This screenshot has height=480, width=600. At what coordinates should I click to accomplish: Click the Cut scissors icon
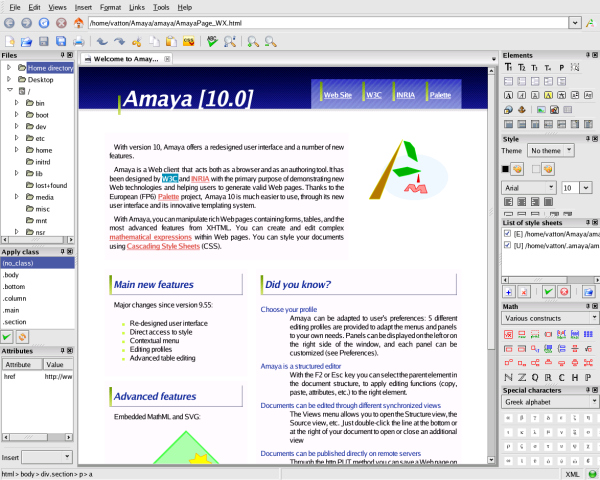point(137,42)
